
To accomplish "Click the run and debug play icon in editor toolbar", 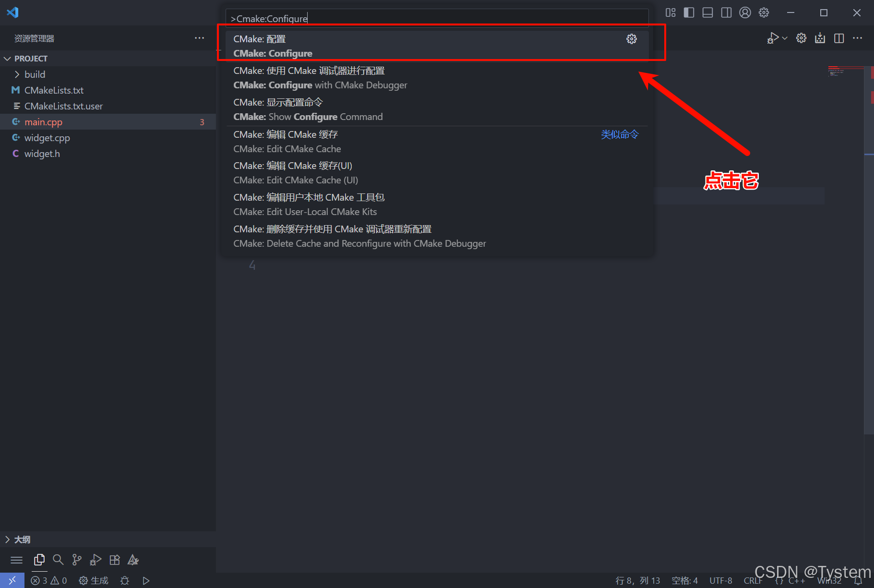I will [772, 38].
